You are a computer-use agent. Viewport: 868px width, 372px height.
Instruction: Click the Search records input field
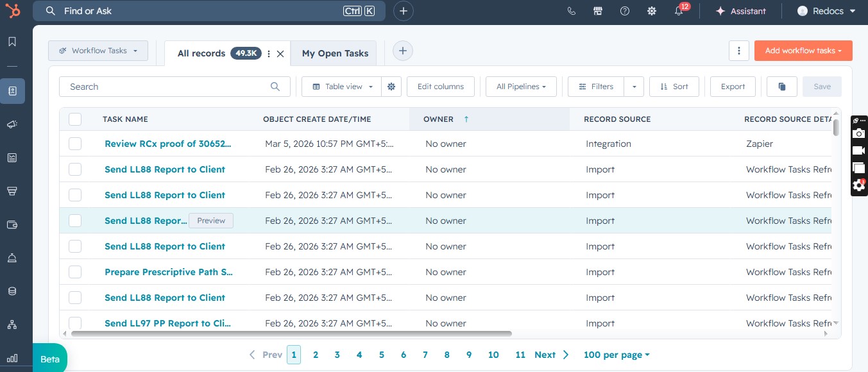[x=167, y=87]
